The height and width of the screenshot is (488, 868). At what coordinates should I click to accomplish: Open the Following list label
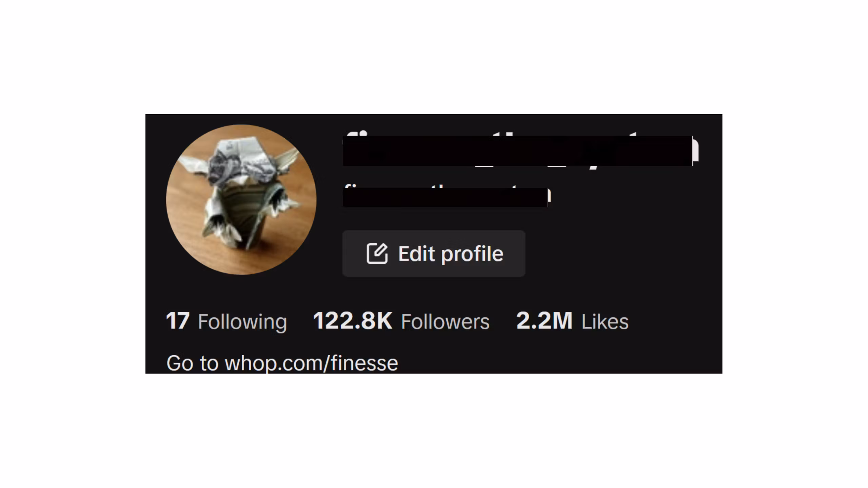242,322
